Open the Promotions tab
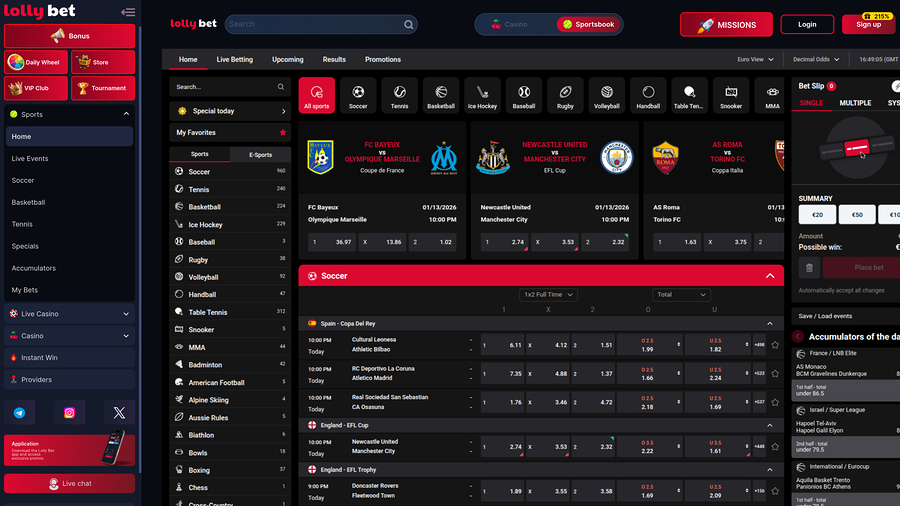900x506 pixels. [383, 60]
